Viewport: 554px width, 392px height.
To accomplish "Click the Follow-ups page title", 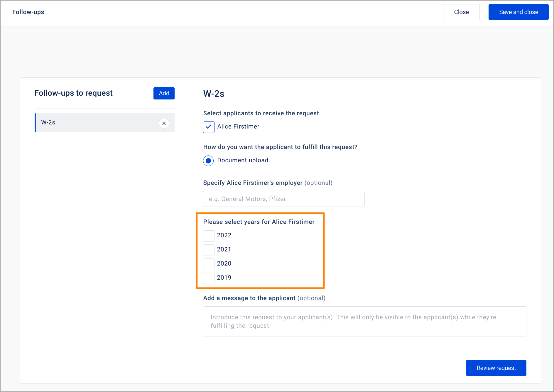I will click(28, 12).
